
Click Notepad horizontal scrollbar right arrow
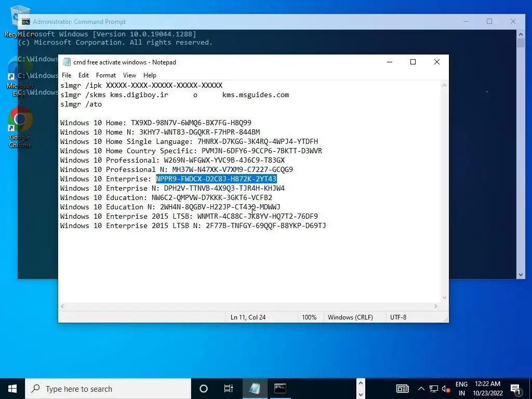[436, 307]
